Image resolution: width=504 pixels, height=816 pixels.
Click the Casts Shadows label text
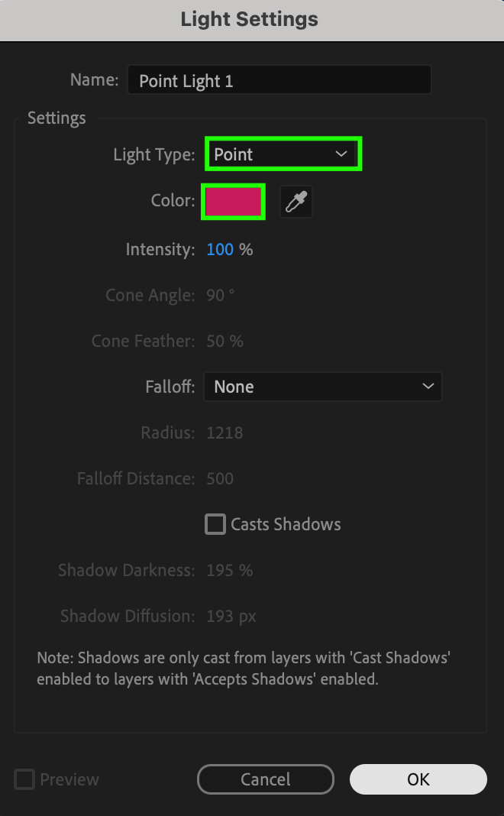[x=286, y=524]
